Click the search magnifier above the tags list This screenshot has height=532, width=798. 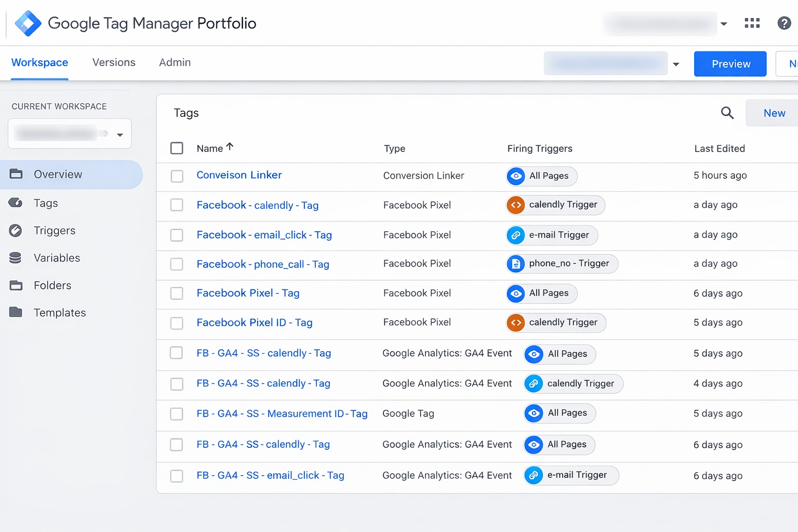[727, 113]
